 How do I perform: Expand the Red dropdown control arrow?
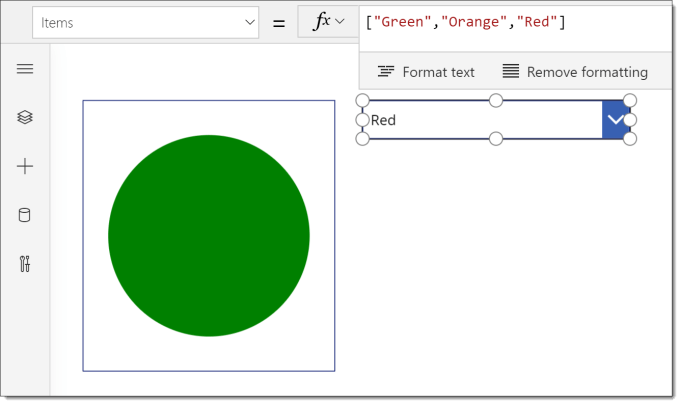(615, 120)
